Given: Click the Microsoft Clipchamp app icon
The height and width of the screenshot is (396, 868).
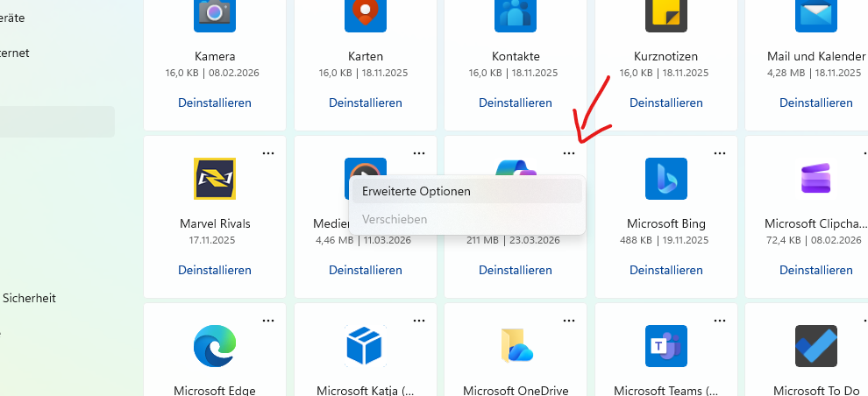Looking at the screenshot, I should [x=816, y=179].
